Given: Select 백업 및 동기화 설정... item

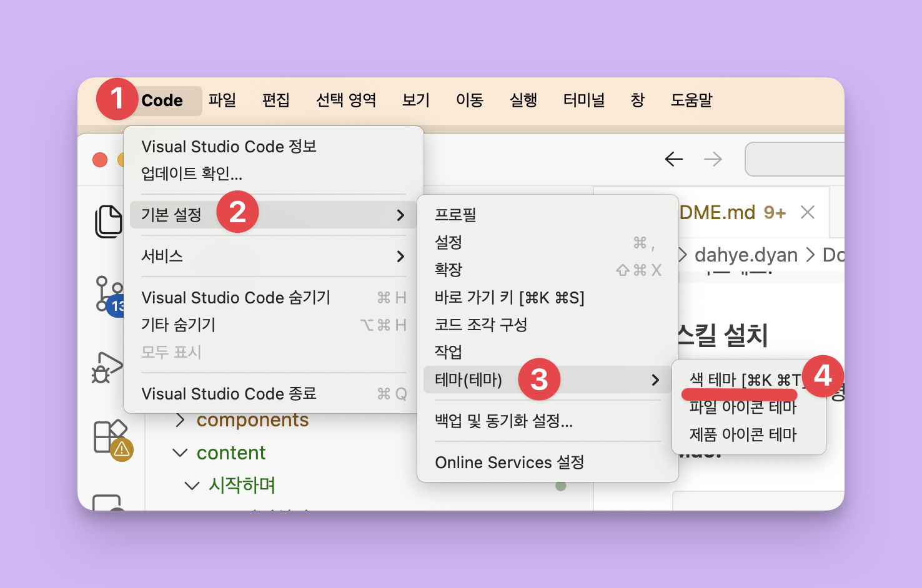Looking at the screenshot, I should pyautogui.click(x=503, y=421).
